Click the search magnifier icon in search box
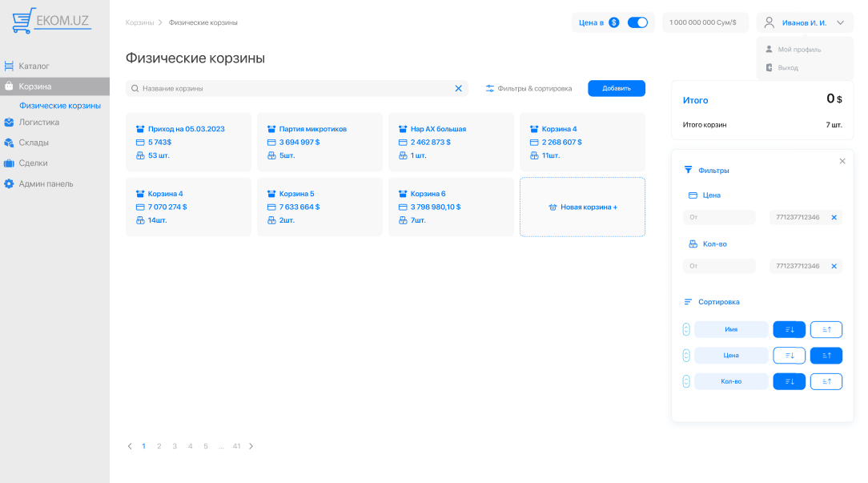 click(135, 89)
